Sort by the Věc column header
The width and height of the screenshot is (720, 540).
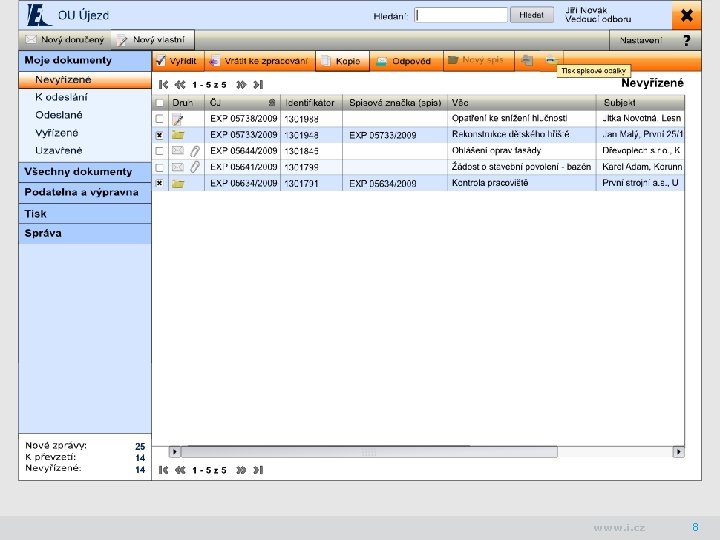point(522,102)
